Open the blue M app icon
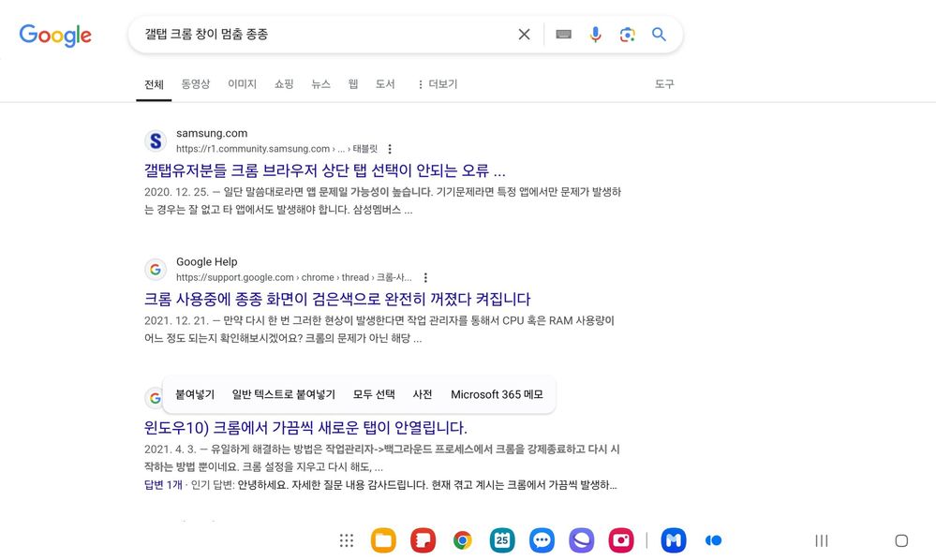 pyautogui.click(x=674, y=540)
